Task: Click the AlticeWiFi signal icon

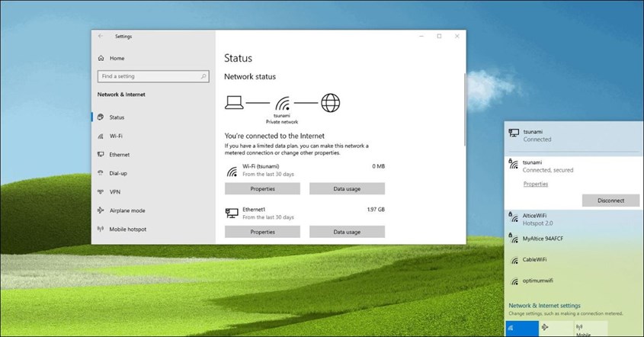Action: [x=514, y=217]
